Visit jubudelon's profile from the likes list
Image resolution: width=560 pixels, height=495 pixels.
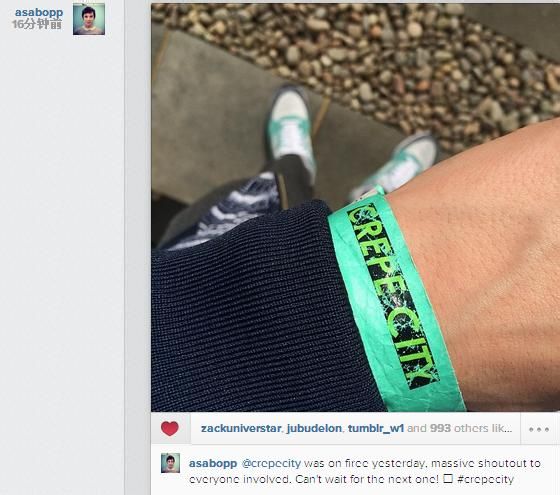(314, 428)
